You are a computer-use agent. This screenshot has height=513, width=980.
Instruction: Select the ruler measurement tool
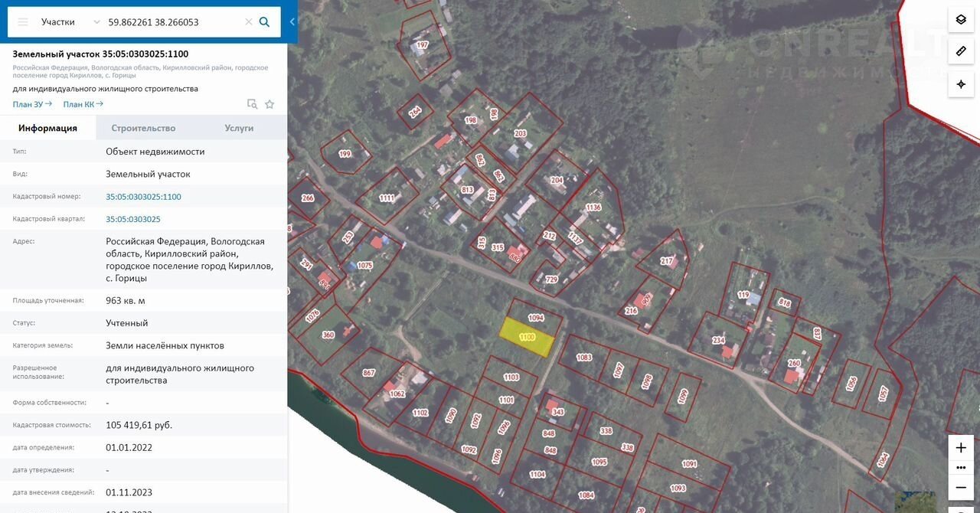point(961,51)
